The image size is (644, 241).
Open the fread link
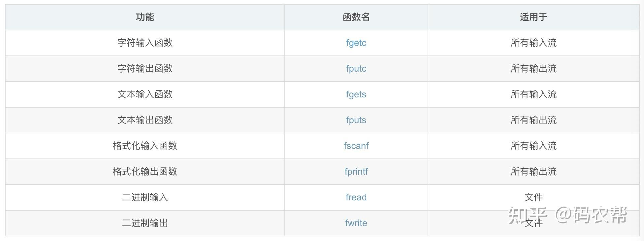[x=356, y=197]
